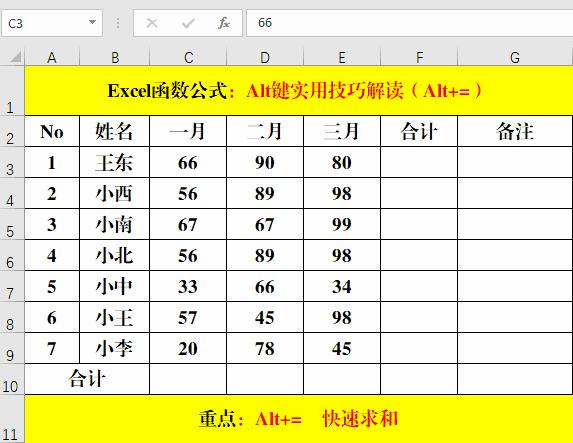Click the title cell 'Excel函数公式'
Screen dimensions: 573x443
[299, 91]
